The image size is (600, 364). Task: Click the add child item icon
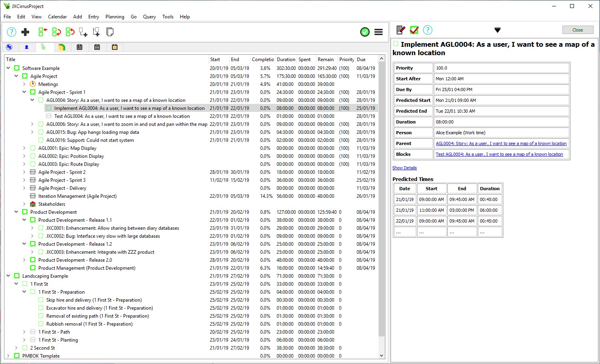point(83,32)
